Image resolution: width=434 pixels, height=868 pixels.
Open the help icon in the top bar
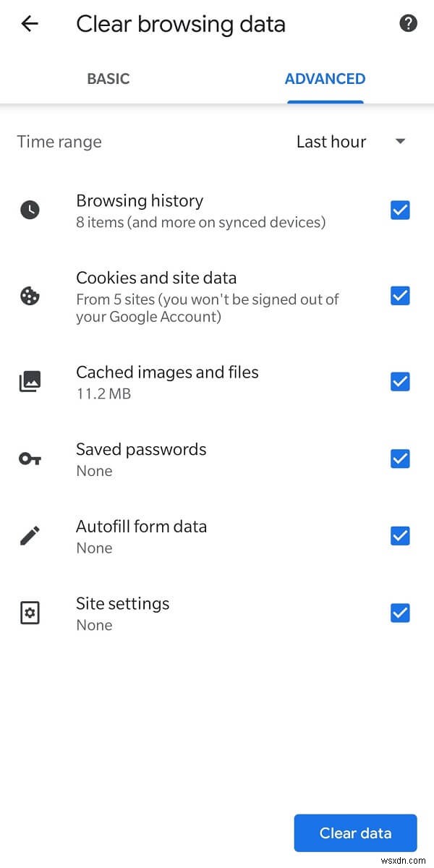pos(408,23)
